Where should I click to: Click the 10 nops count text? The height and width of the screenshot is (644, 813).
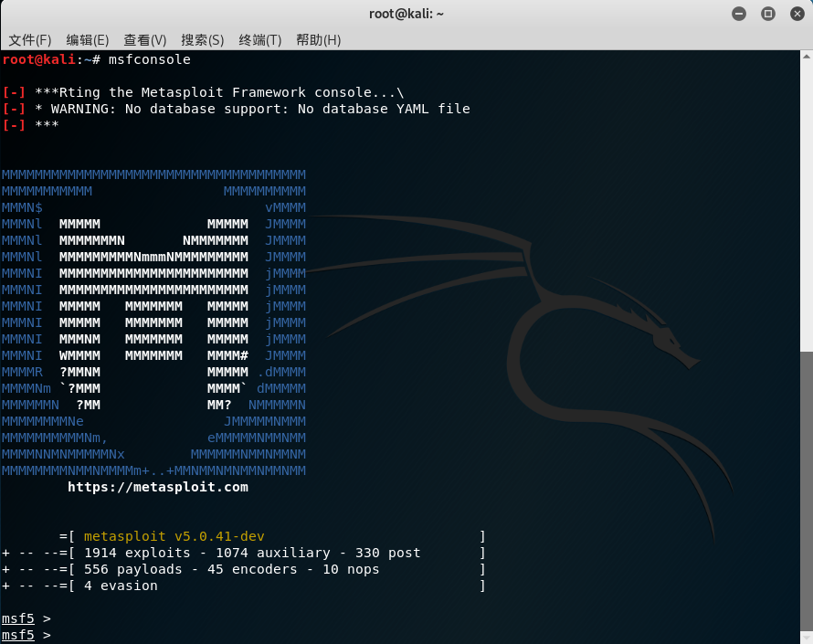pyautogui.click(x=351, y=569)
